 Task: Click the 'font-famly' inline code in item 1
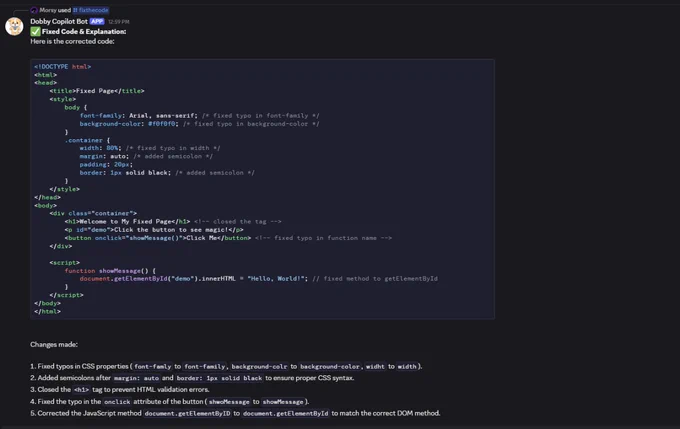point(153,367)
